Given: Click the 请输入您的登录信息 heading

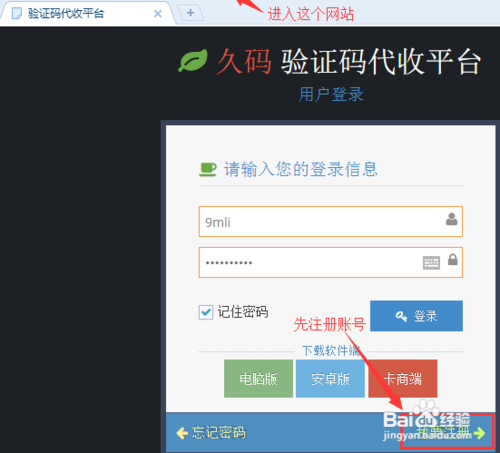Looking at the screenshot, I should [x=301, y=169].
